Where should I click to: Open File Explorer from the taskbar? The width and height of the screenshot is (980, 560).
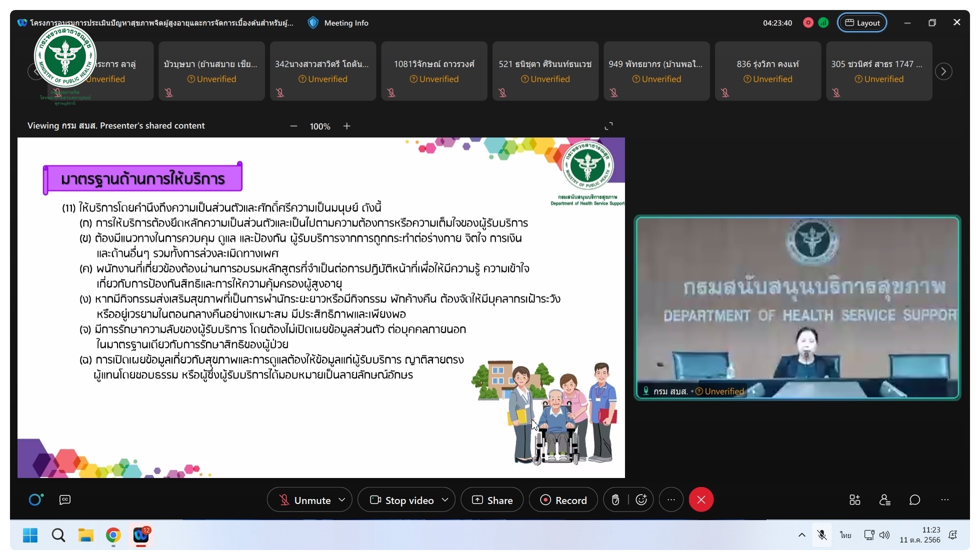(x=85, y=535)
